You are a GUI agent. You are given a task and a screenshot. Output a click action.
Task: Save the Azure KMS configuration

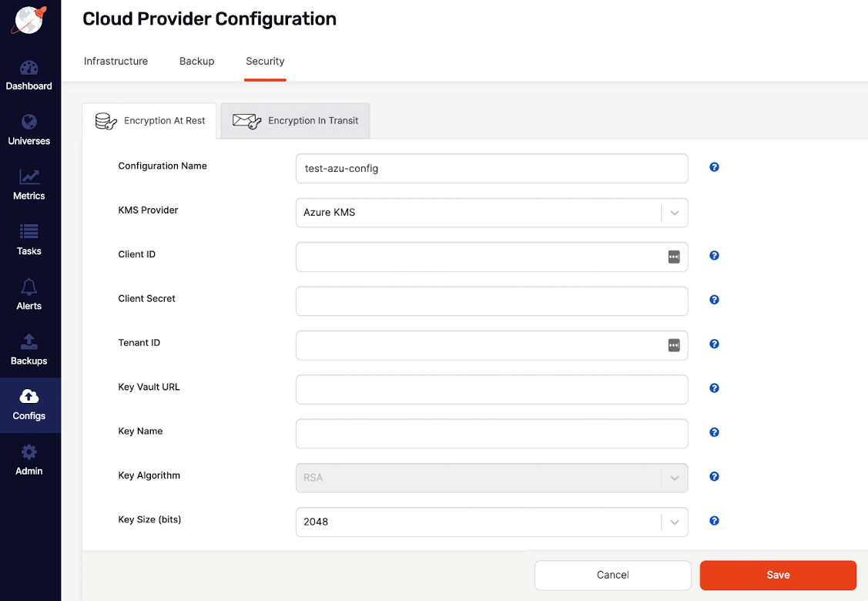click(778, 575)
